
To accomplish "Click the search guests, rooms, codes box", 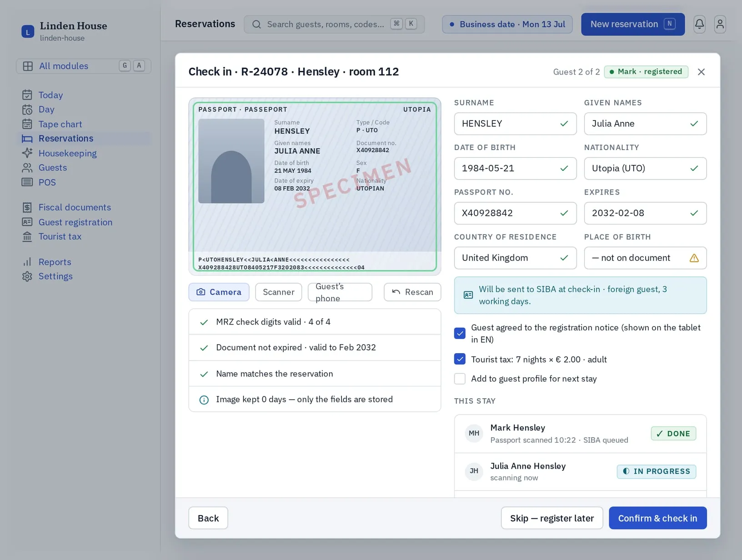I will click(x=334, y=24).
